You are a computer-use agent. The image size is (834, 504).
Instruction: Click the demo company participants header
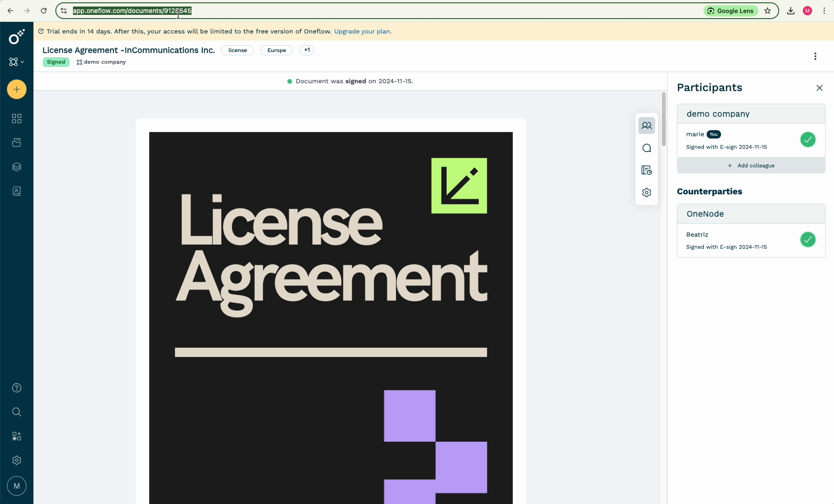(x=751, y=114)
